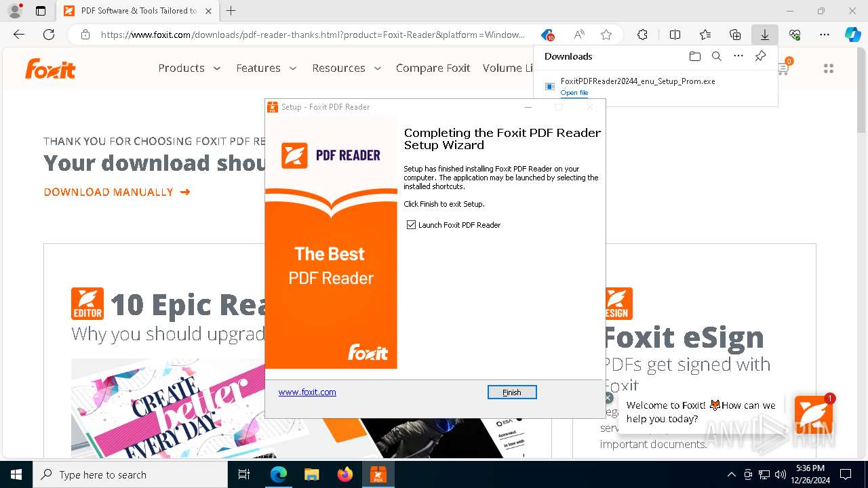Image resolution: width=868 pixels, height=488 pixels.
Task: Refresh the current Edge page
Action: pos(49,35)
